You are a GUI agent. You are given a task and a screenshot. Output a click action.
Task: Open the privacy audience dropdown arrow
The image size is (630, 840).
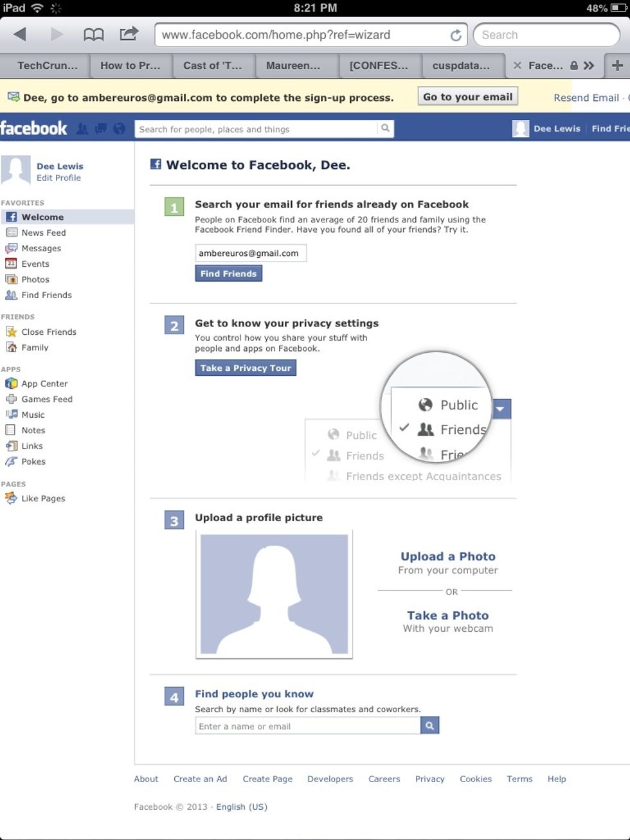click(501, 409)
